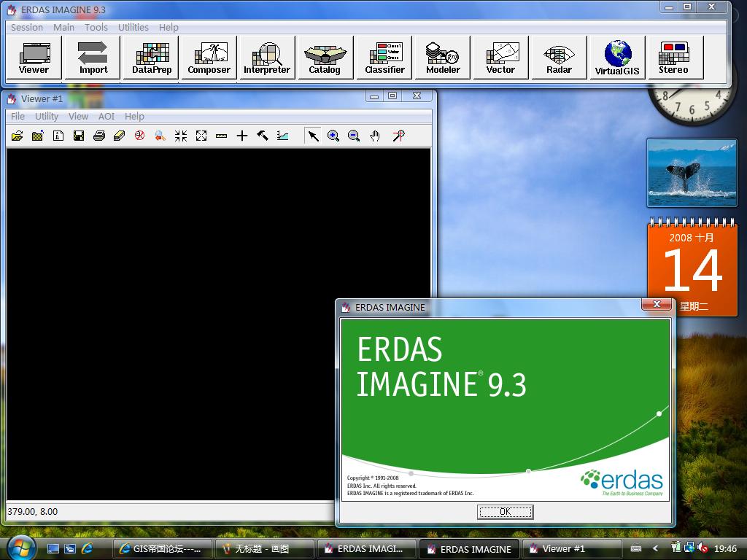The height and width of the screenshot is (560, 747).
Task: Open the Viewer module in ERDAS toolbar
Action: click(34, 57)
